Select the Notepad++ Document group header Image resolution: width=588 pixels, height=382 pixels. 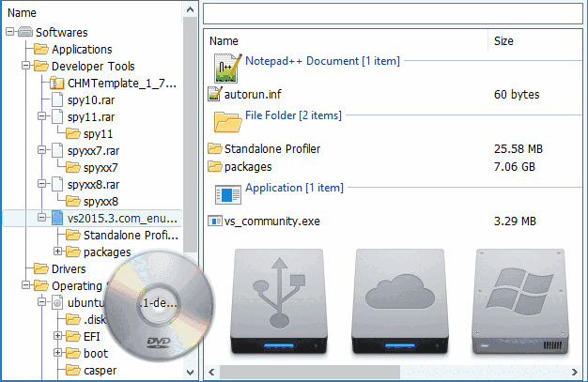(x=322, y=61)
